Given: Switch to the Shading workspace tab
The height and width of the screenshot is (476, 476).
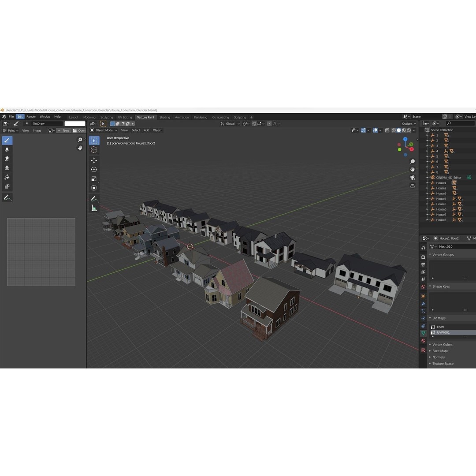Looking at the screenshot, I should 164,117.
